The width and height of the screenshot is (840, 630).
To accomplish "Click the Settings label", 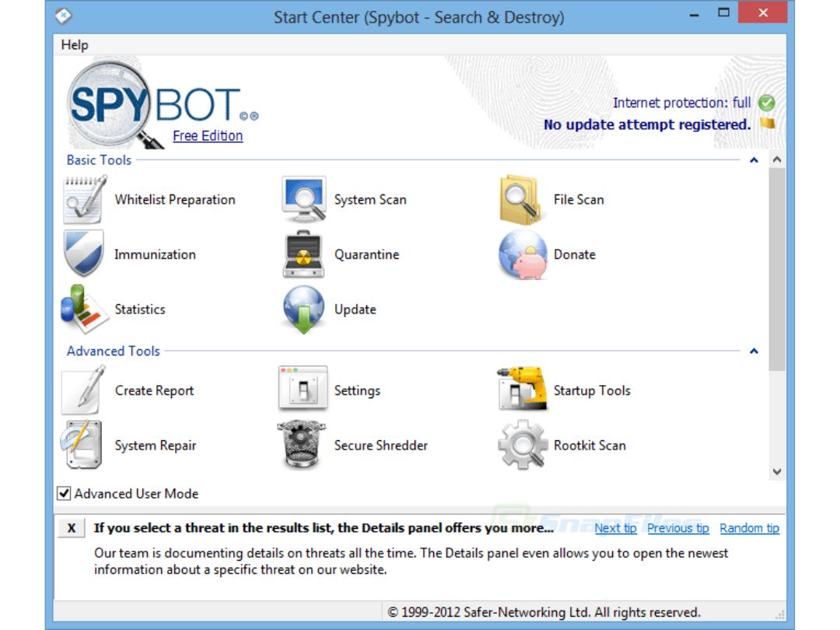I will pos(357,390).
